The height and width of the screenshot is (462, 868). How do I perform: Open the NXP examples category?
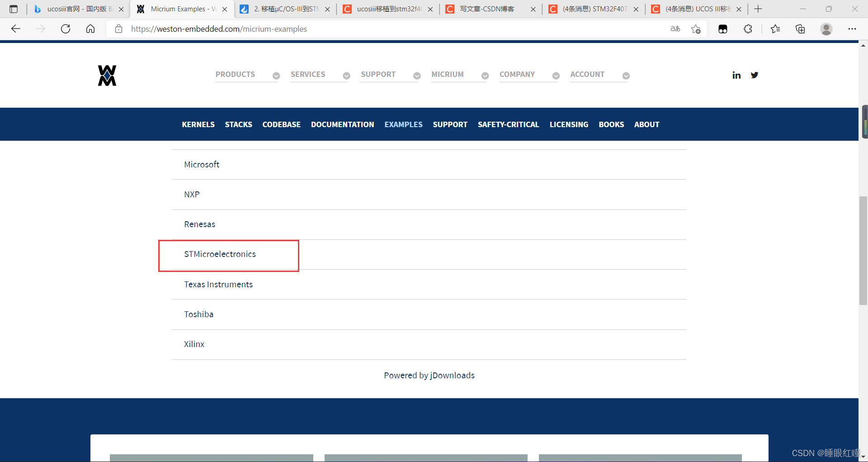(192, 195)
